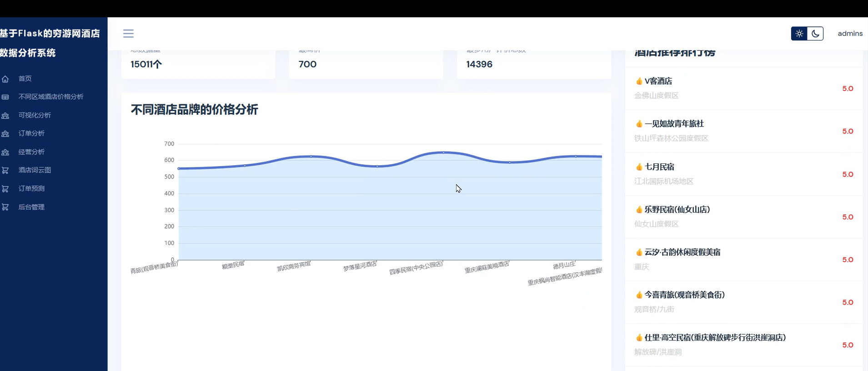Click the flame icon next to 乐野民宿(仙女山店)

click(639, 209)
